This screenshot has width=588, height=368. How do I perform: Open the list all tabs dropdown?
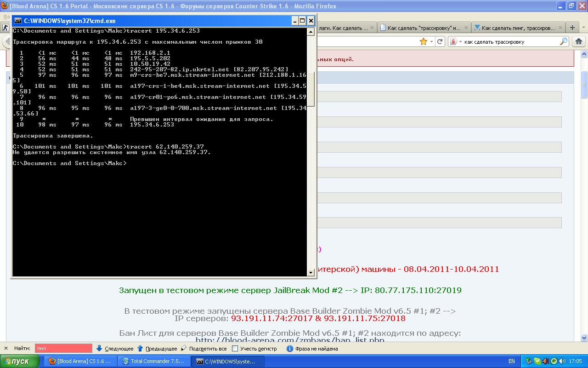tap(583, 28)
